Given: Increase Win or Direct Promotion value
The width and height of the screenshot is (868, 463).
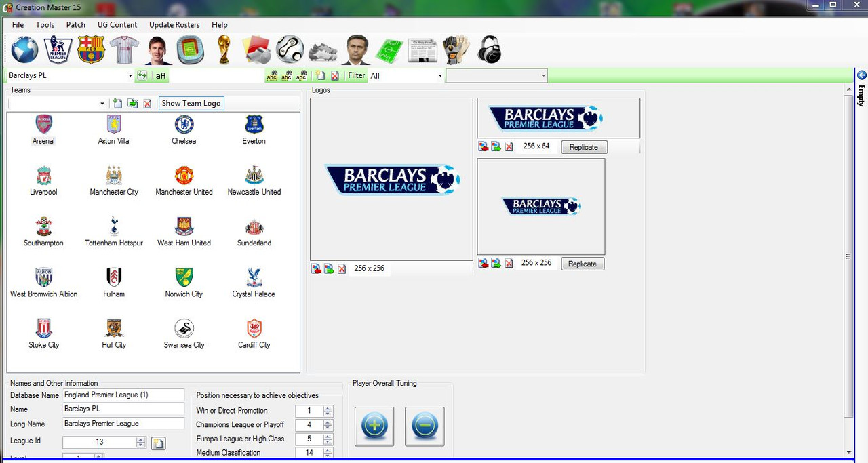Looking at the screenshot, I should [328, 408].
